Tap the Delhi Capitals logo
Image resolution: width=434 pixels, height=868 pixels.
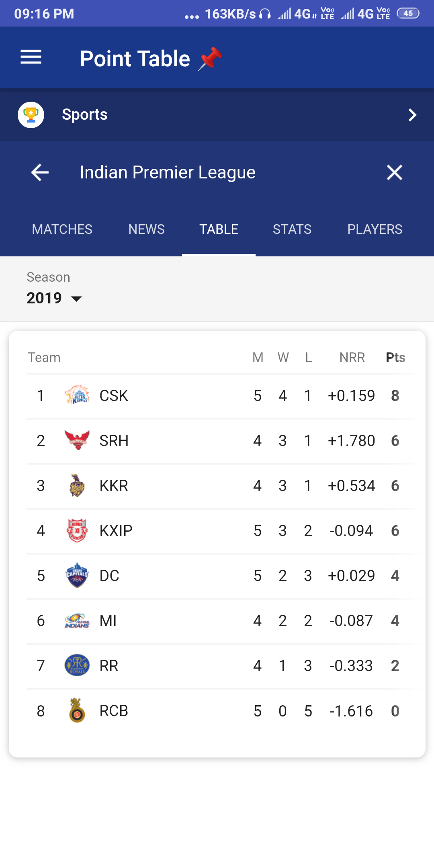[x=77, y=575]
